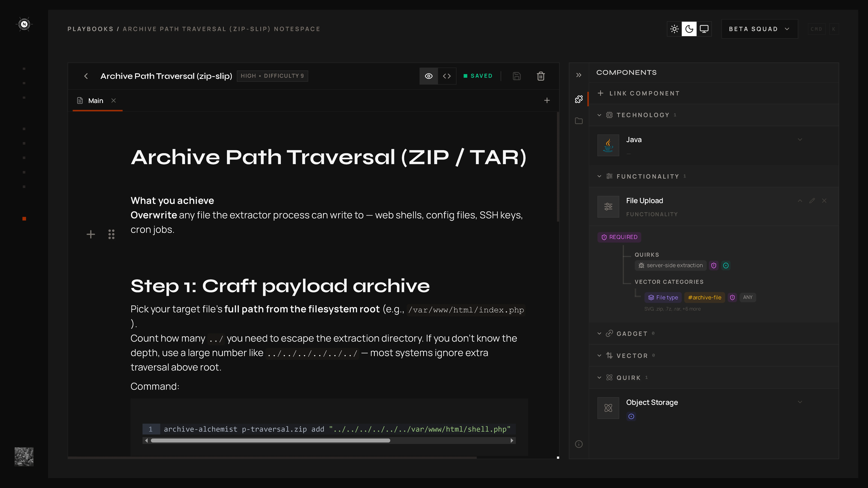This screenshot has width=868, height=488.
Task: Switch to light theme
Action: click(674, 29)
